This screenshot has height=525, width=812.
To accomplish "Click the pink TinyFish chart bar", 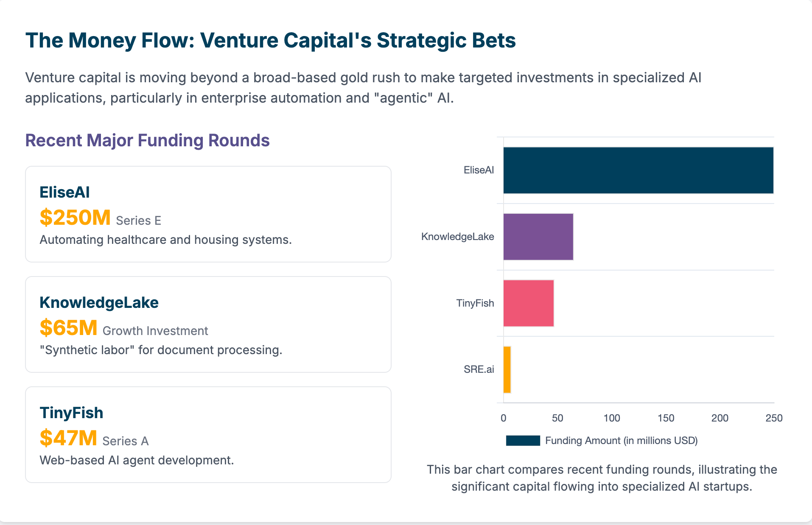I will pos(528,303).
